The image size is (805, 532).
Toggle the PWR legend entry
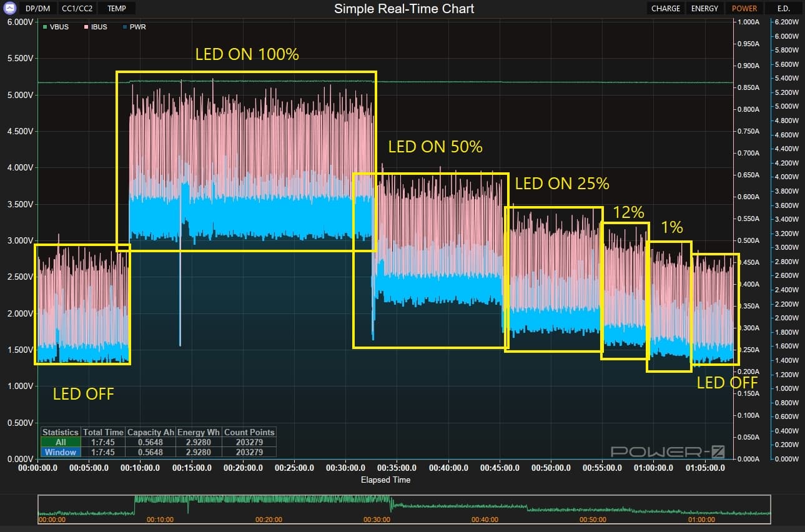[125, 27]
